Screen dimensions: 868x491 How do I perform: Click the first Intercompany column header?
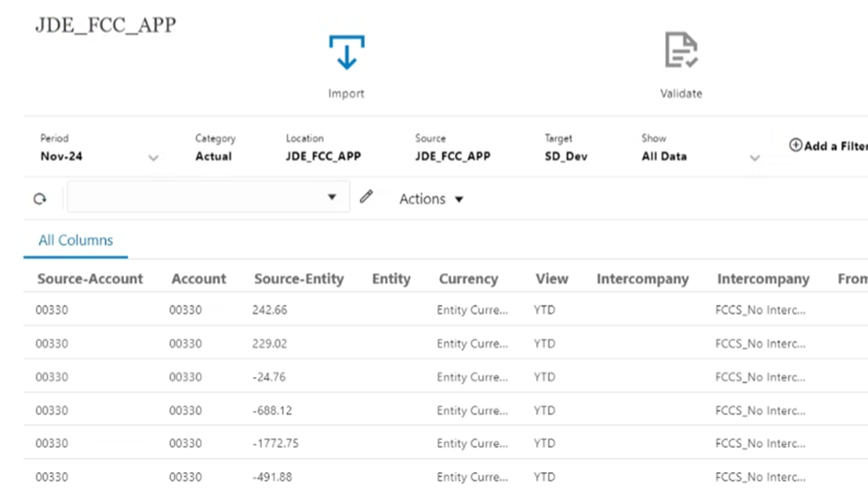643,278
